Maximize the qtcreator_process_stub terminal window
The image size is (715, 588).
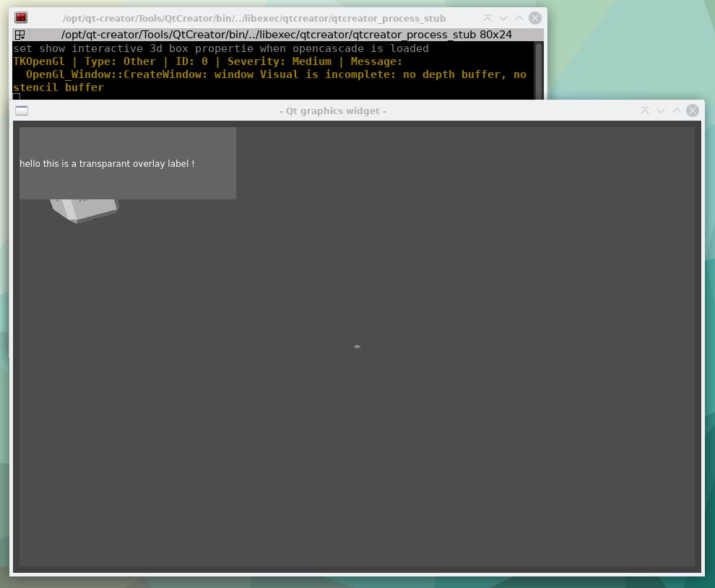[519, 18]
